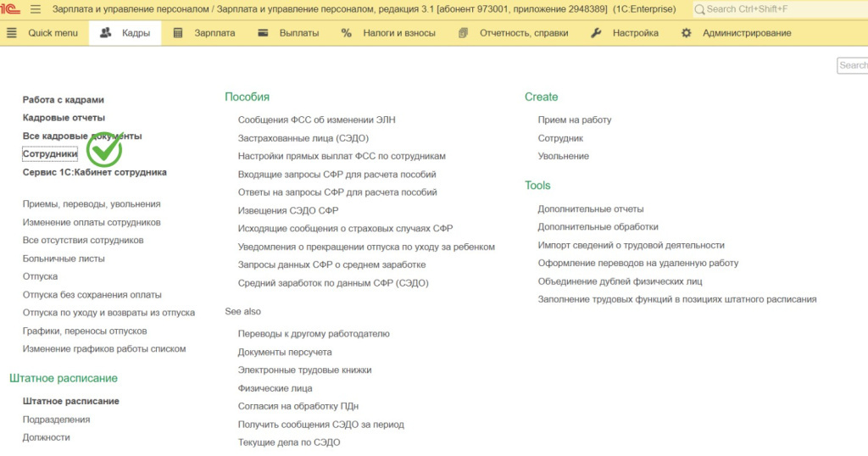Open Средний заработок по данным СФР (СЭДО)

click(333, 283)
